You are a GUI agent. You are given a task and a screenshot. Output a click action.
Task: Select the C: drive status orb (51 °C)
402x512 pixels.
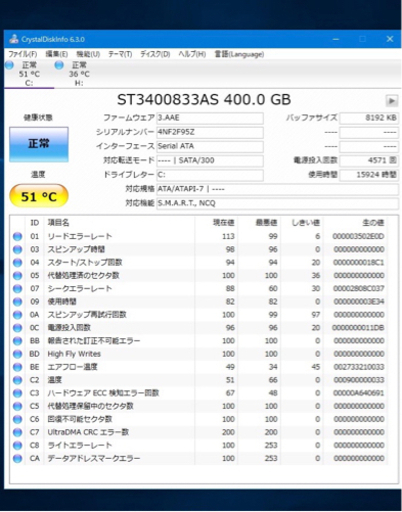(9, 65)
